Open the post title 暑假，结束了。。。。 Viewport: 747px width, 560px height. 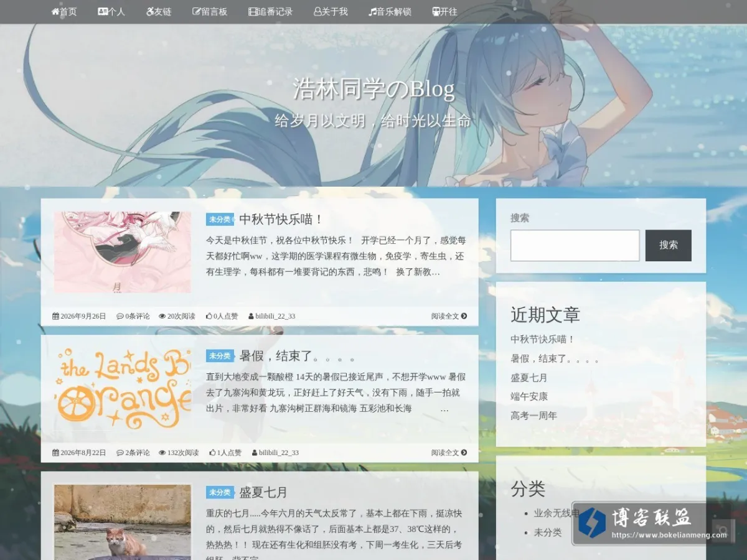coord(298,356)
